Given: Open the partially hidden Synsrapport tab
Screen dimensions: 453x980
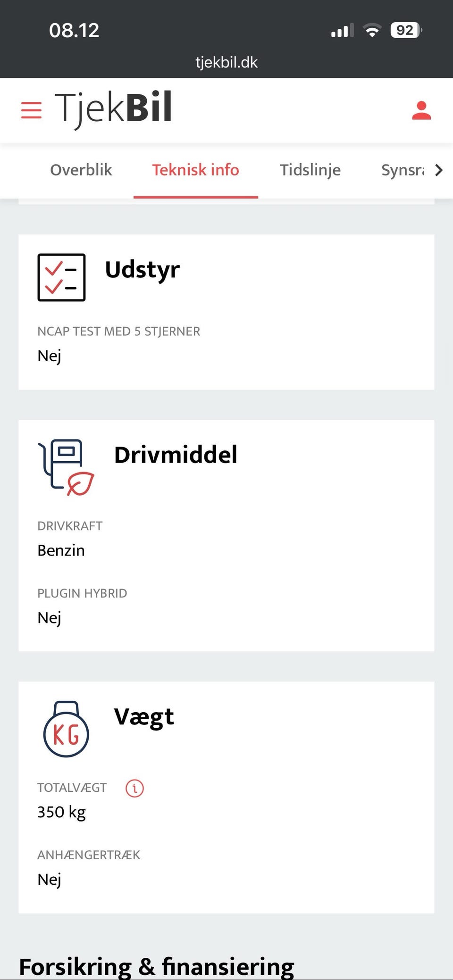Looking at the screenshot, I should click(x=403, y=170).
